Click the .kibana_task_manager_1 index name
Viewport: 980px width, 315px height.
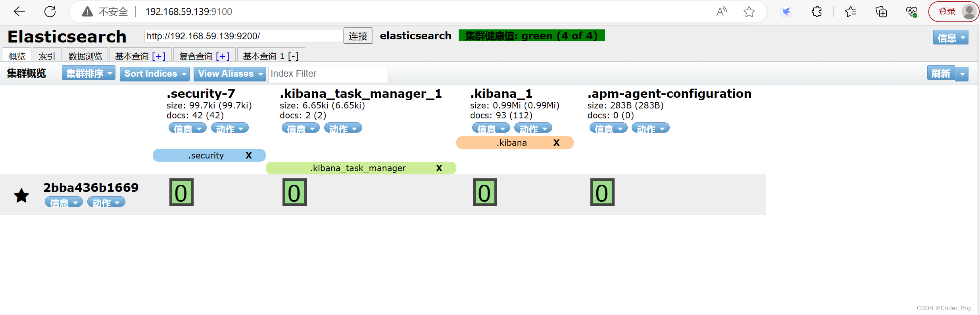click(361, 93)
